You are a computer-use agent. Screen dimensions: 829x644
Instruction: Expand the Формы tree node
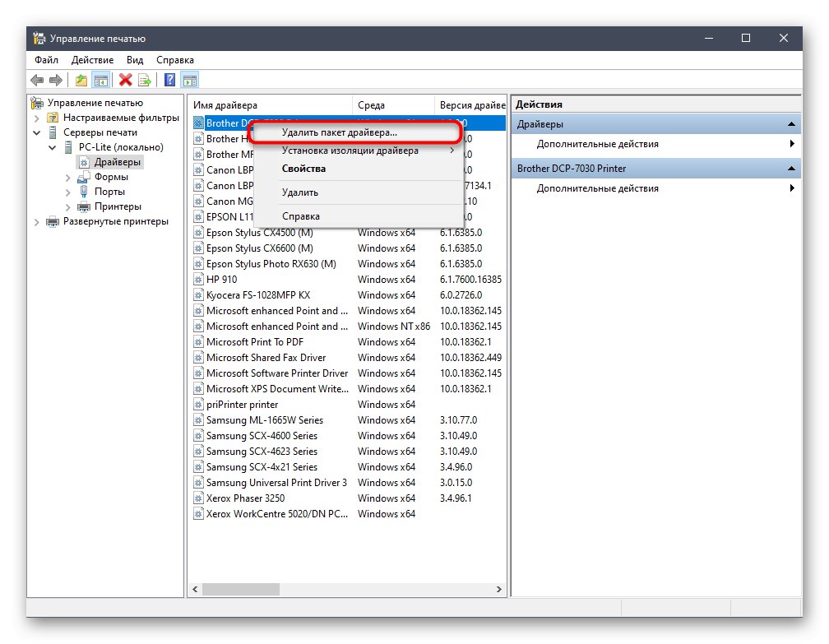click(67, 177)
